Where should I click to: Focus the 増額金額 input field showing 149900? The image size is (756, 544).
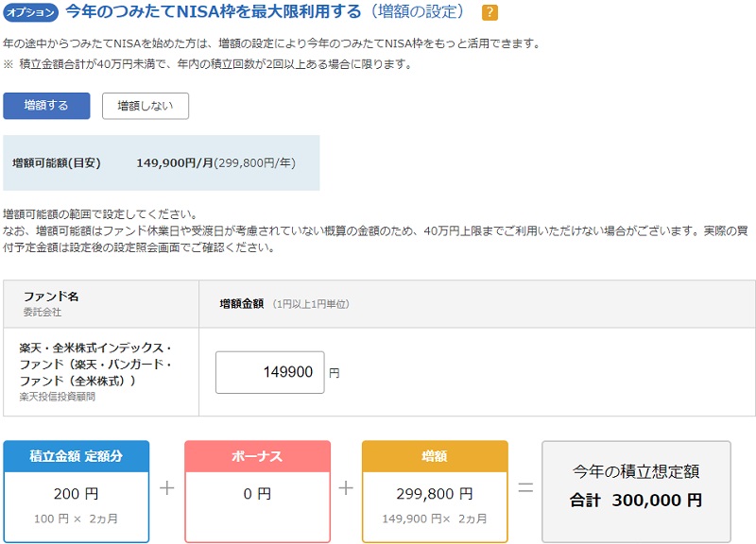click(269, 372)
